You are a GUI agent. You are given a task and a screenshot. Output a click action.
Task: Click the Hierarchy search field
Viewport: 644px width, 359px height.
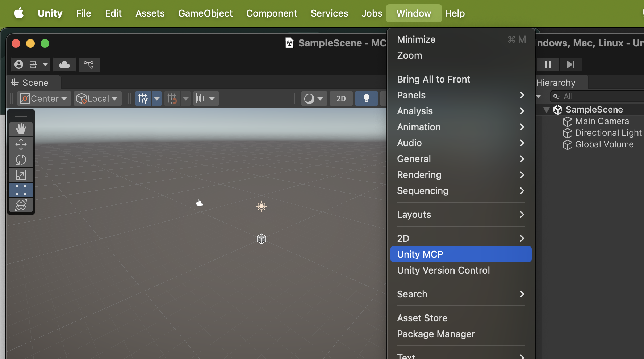click(598, 97)
